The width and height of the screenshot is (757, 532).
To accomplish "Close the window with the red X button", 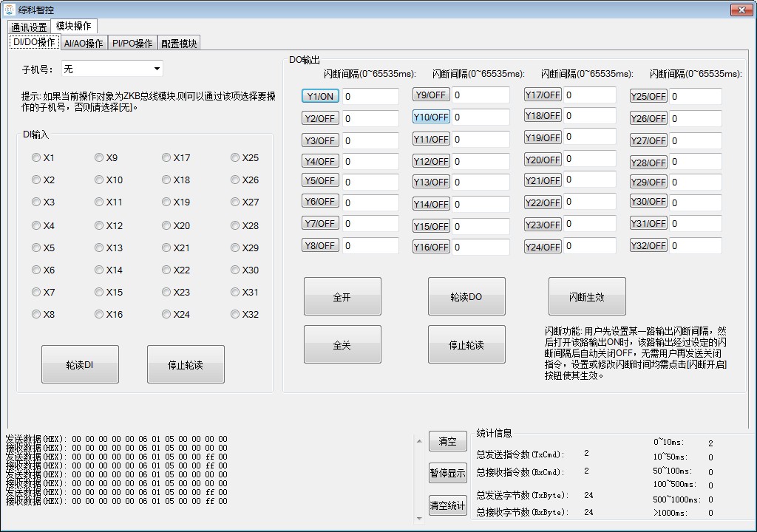I will [x=740, y=10].
